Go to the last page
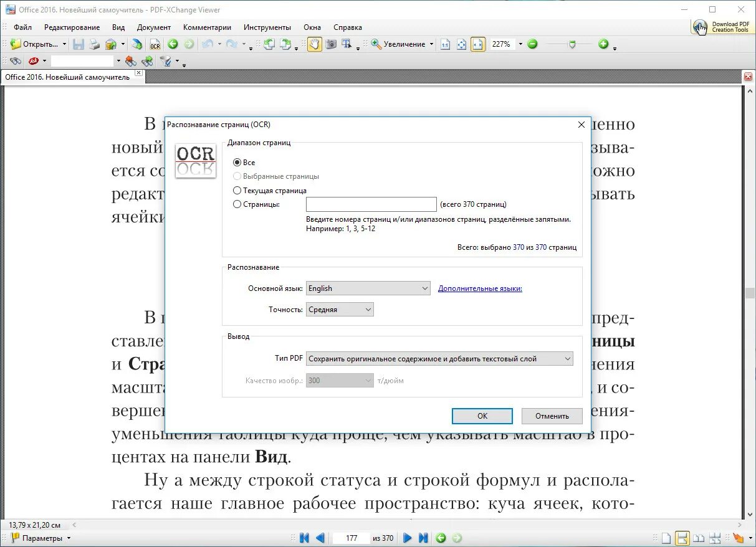Image resolution: width=756 pixels, height=547 pixels. coord(423,538)
